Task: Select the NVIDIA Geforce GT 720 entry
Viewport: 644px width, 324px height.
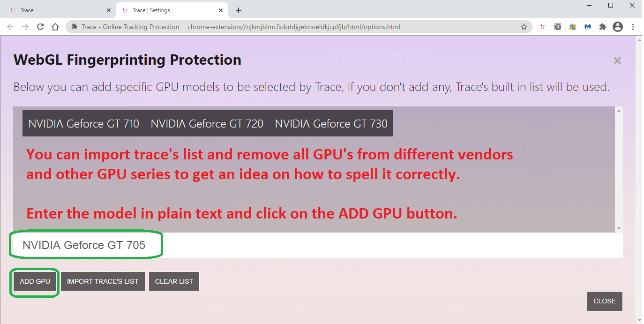Action: [x=207, y=124]
